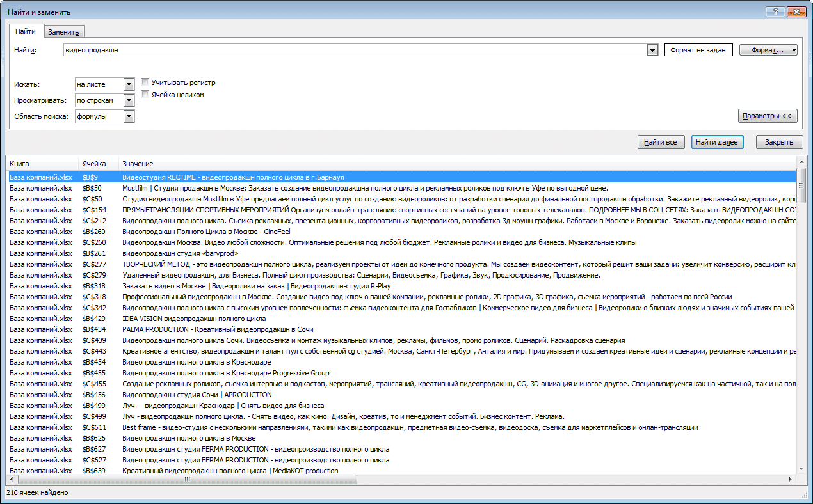This screenshot has height=504, width=813.
Task: Select result row $C$260 Видеопродакшн Москва
Action: pos(401,242)
